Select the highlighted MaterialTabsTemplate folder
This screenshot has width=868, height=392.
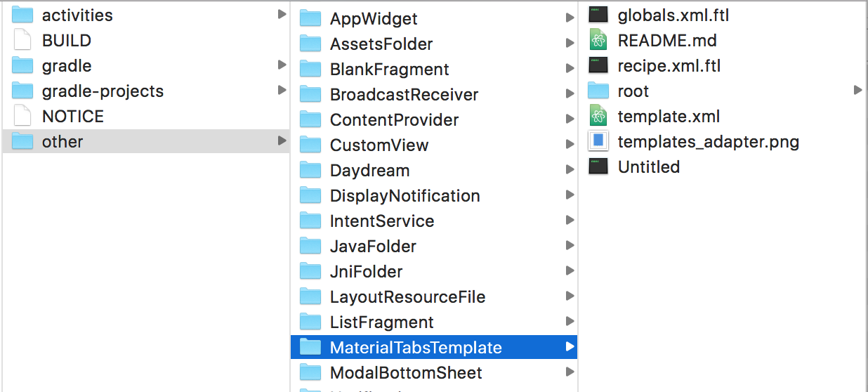coord(434,347)
